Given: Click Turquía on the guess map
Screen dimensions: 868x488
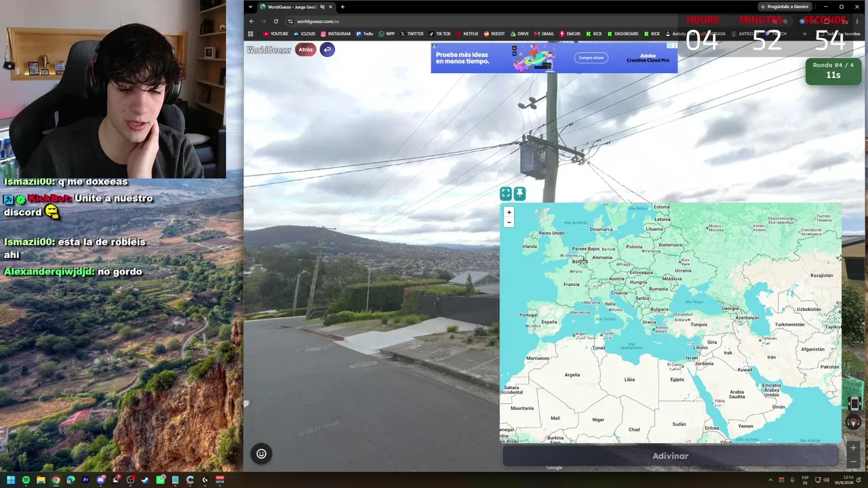Looking at the screenshot, I should (x=698, y=325).
